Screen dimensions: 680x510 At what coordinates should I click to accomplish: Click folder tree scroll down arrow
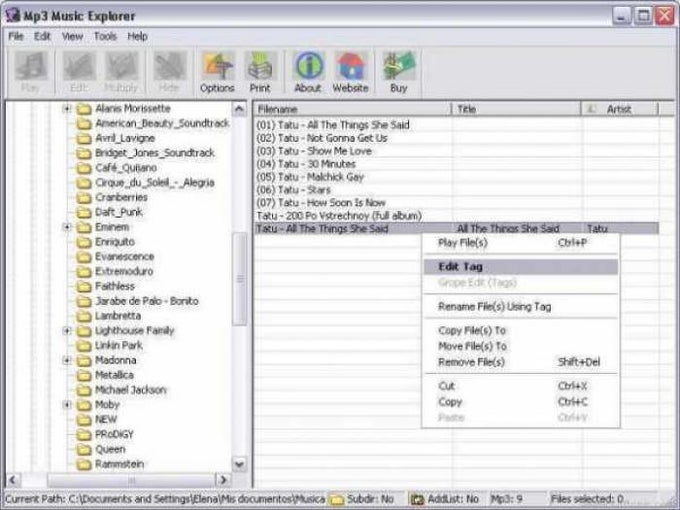click(x=239, y=464)
